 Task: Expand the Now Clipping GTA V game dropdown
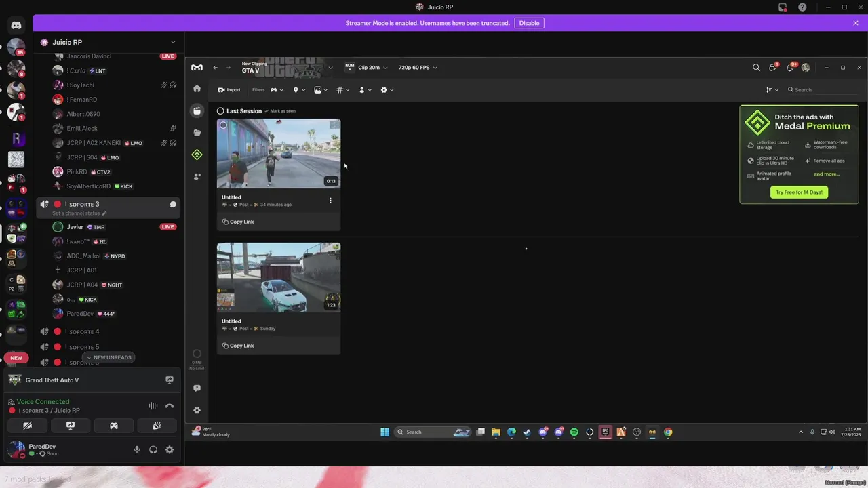pos(330,68)
